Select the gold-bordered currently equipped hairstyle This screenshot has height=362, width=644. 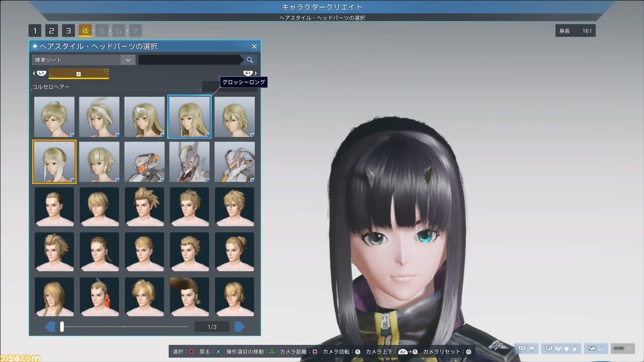click(x=54, y=162)
